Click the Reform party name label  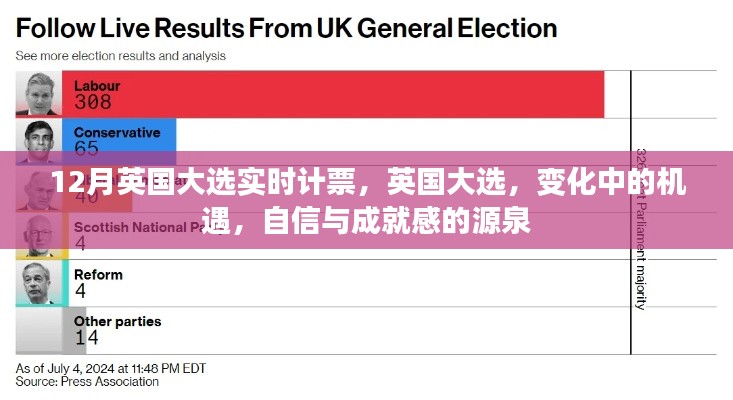coord(98,274)
